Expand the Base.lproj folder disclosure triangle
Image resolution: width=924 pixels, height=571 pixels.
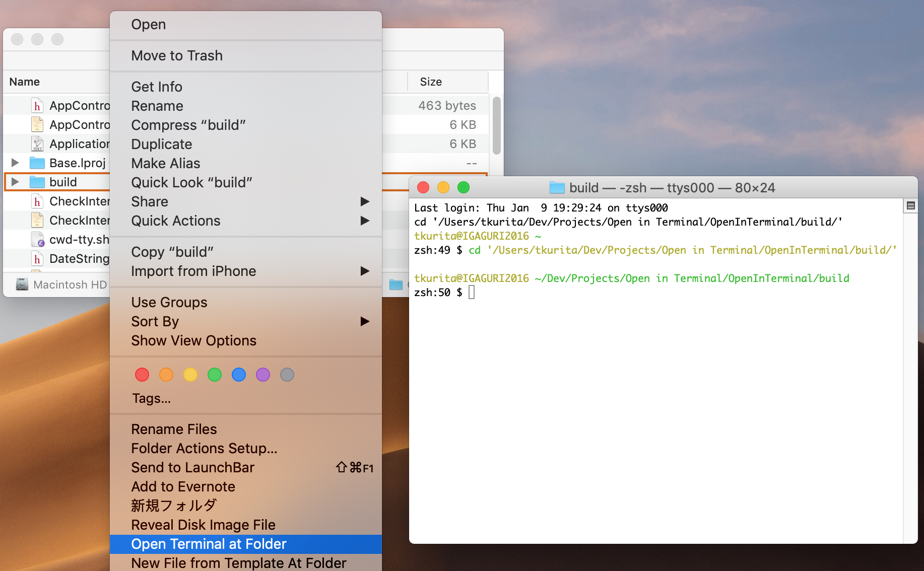tap(15, 163)
